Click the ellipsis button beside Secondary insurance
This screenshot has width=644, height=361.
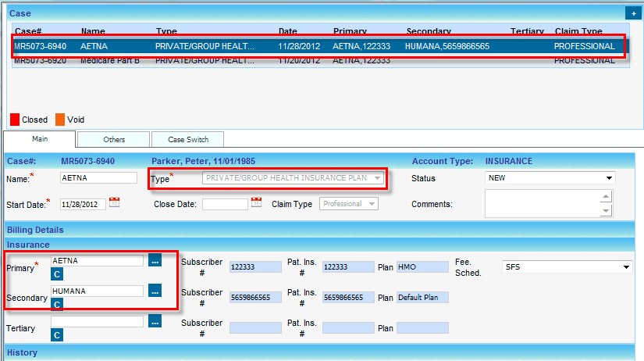pos(155,291)
